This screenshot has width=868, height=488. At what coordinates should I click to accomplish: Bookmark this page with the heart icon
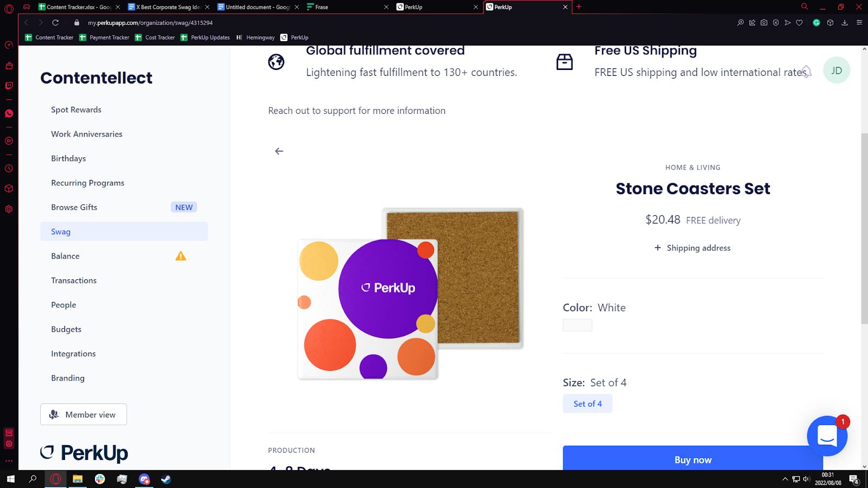point(799,23)
